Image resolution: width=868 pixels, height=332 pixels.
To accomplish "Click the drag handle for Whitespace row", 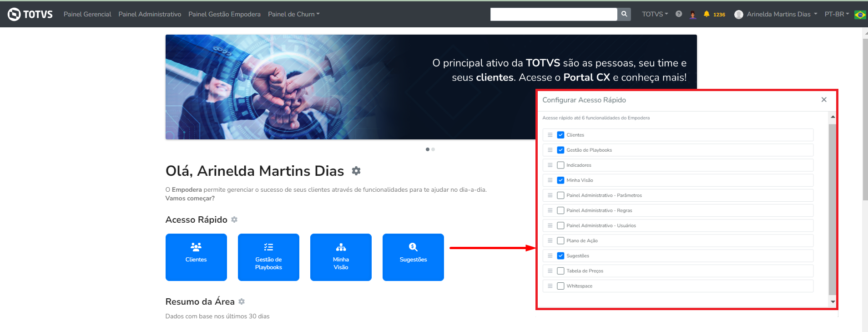I will click(550, 286).
